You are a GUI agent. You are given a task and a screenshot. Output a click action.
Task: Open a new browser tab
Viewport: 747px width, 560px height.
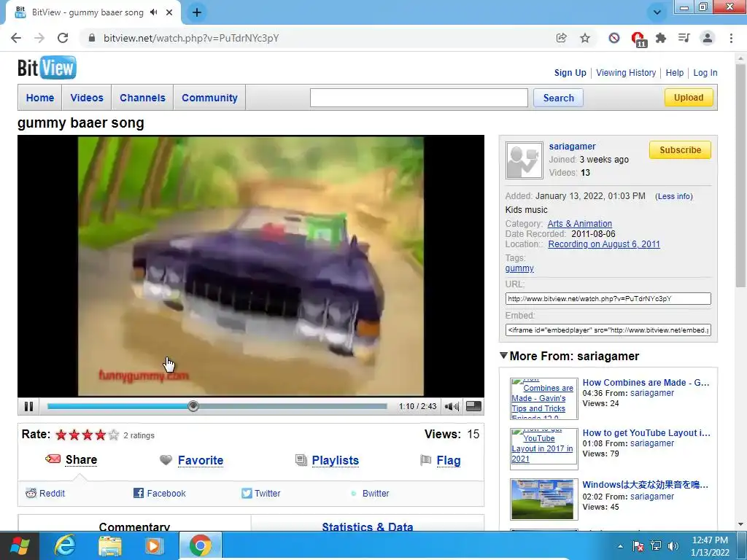tap(197, 12)
